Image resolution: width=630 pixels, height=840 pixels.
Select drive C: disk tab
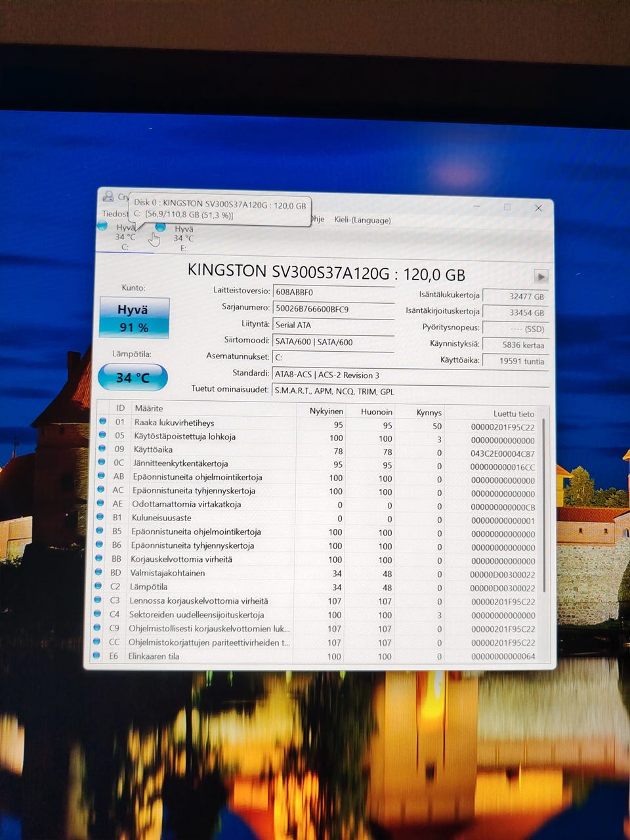pos(125,237)
